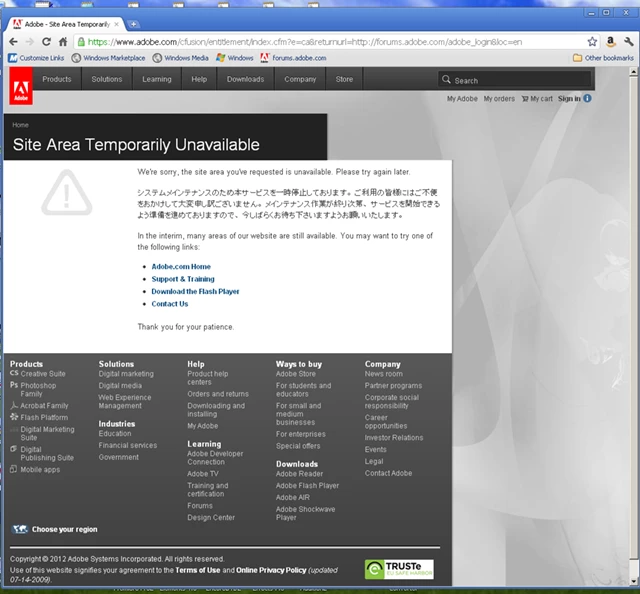Open Contact Us link
The height and width of the screenshot is (594, 640).
pyautogui.click(x=170, y=304)
